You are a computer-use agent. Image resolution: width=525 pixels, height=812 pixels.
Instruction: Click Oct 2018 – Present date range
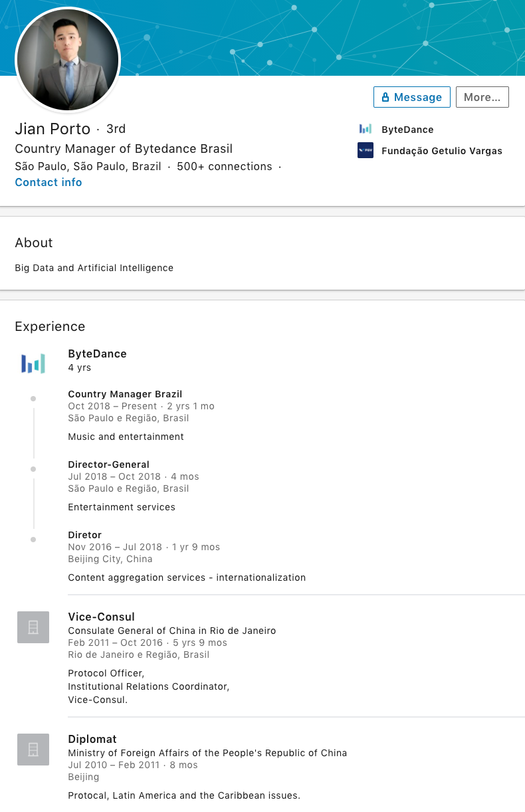click(x=112, y=406)
